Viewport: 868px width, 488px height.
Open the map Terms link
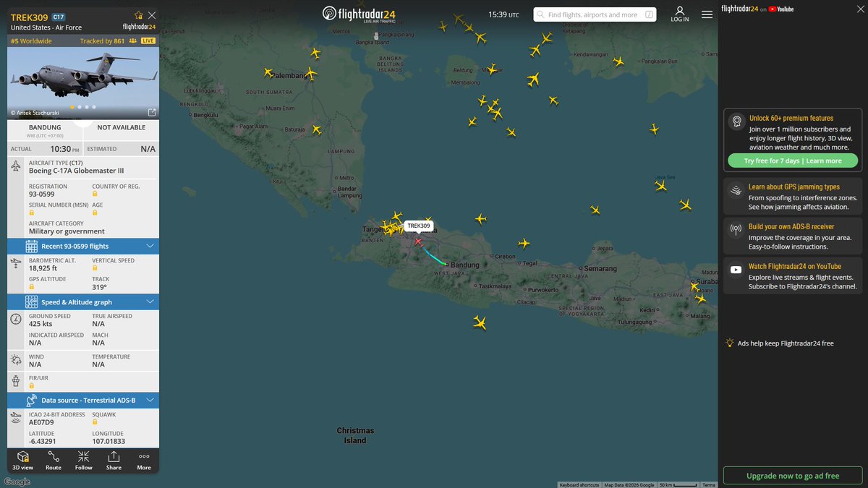[709, 484]
